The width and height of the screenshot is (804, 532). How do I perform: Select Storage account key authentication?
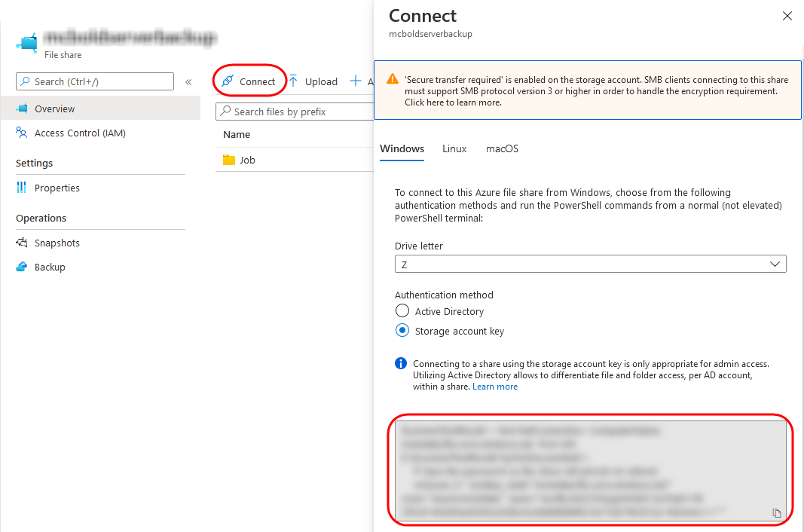[x=402, y=330]
